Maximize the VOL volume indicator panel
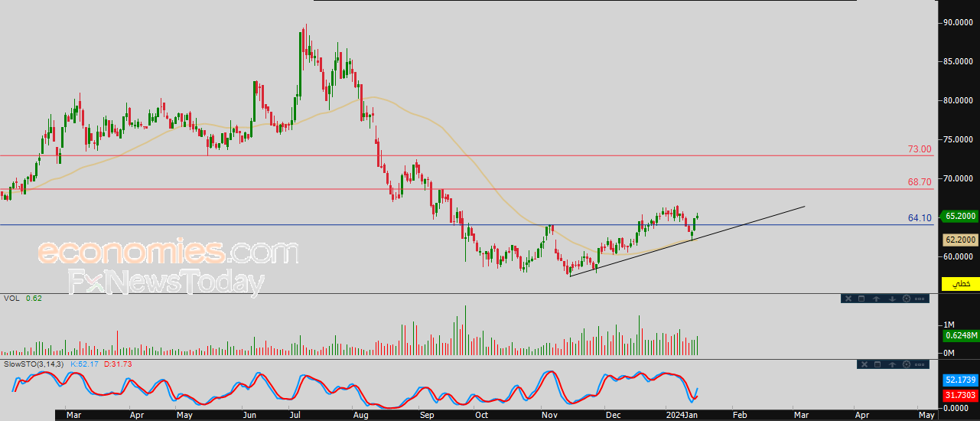This screenshot has width=980, height=421. 861,299
